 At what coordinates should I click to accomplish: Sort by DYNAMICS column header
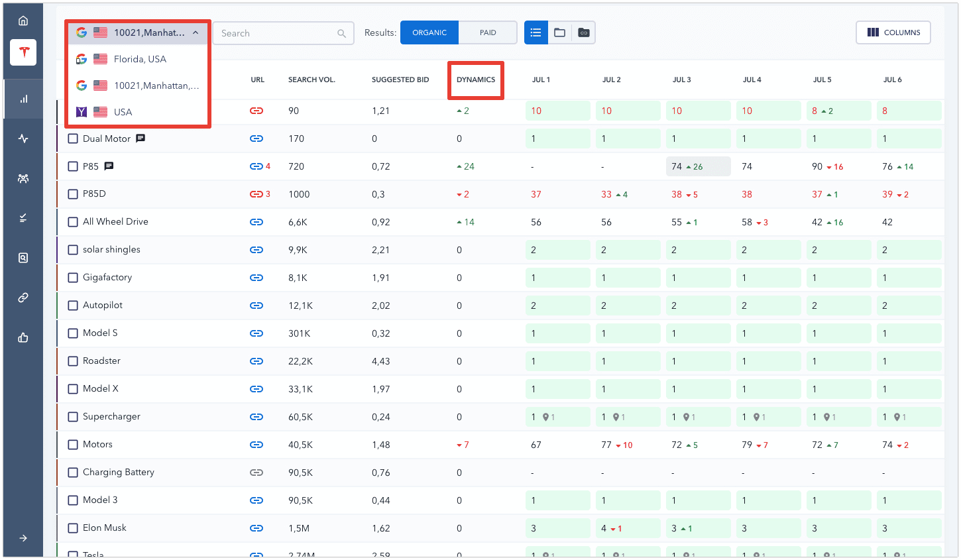pyautogui.click(x=476, y=80)
